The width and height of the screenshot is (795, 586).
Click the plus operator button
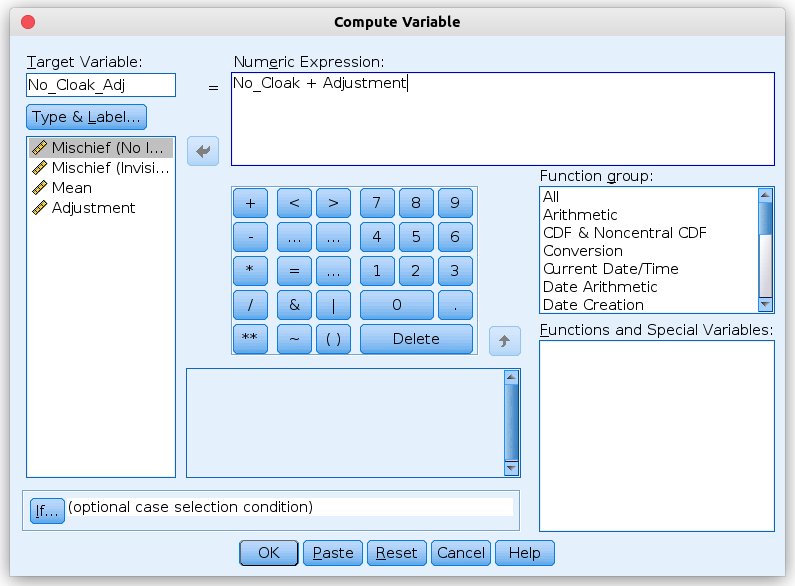pyautogui.click(x=250, y=203)
